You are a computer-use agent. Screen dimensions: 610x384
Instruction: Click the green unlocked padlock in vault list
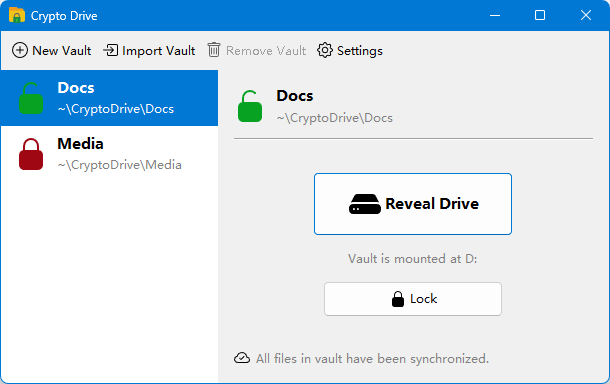tap(31, 98)
